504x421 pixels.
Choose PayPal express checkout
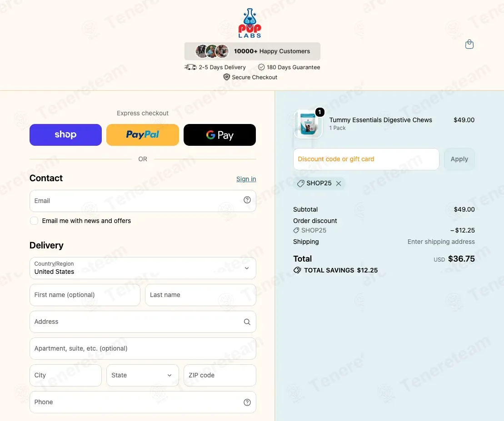click(x=142, y=135)
